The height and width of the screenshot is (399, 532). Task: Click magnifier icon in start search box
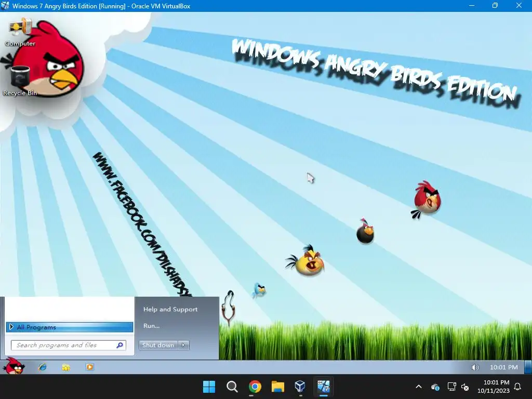[119, 345]
